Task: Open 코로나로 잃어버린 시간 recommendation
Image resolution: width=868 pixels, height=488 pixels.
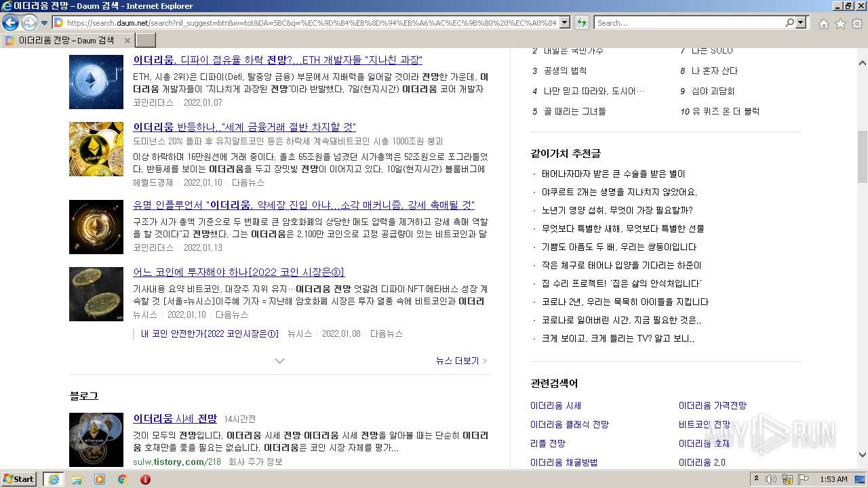Action: click(x=622, y=320)
